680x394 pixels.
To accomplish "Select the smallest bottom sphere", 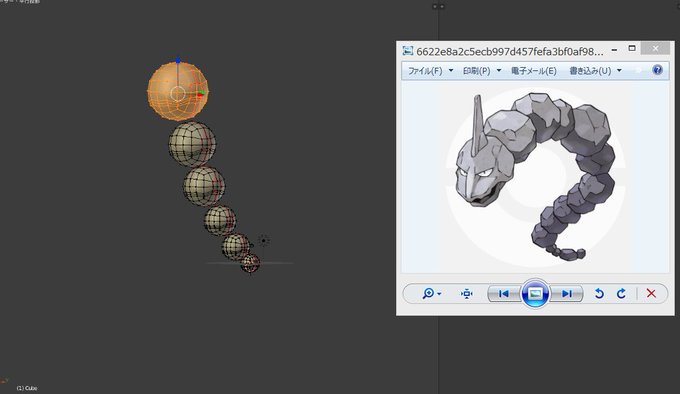I will tap(250, 264).
